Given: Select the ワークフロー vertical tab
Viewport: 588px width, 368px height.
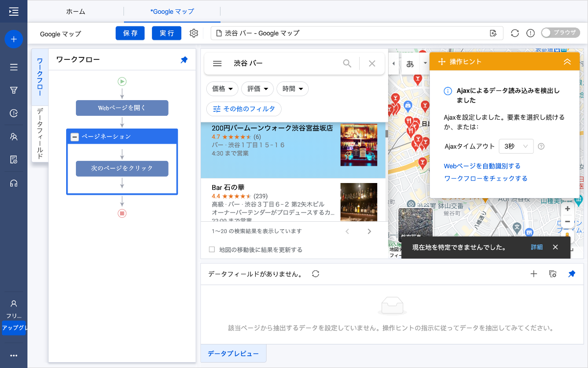Looking at the screenshot, I should point(40,77).
